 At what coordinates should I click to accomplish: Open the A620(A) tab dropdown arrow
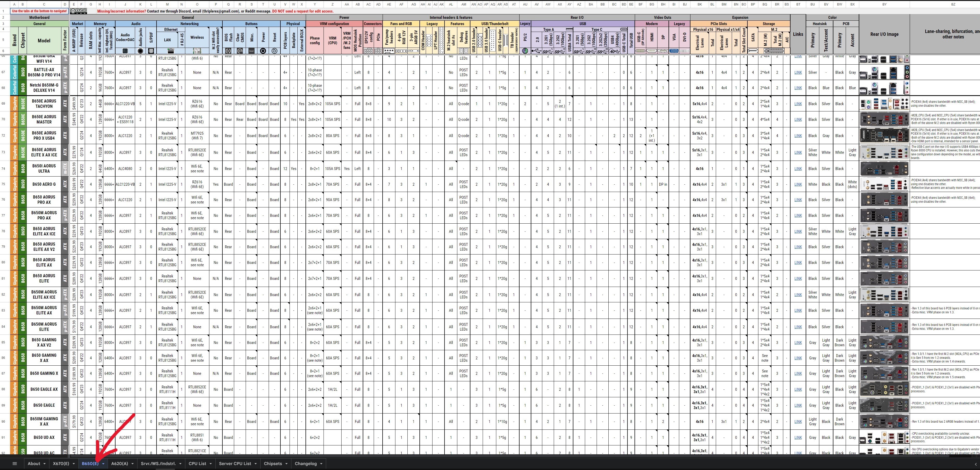[x=132, y=464]
